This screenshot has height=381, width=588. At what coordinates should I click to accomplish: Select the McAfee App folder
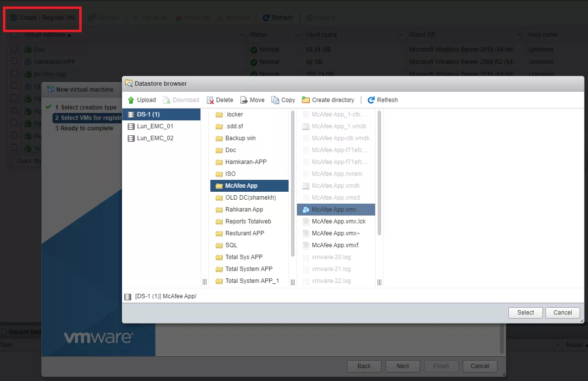point(249,186)
